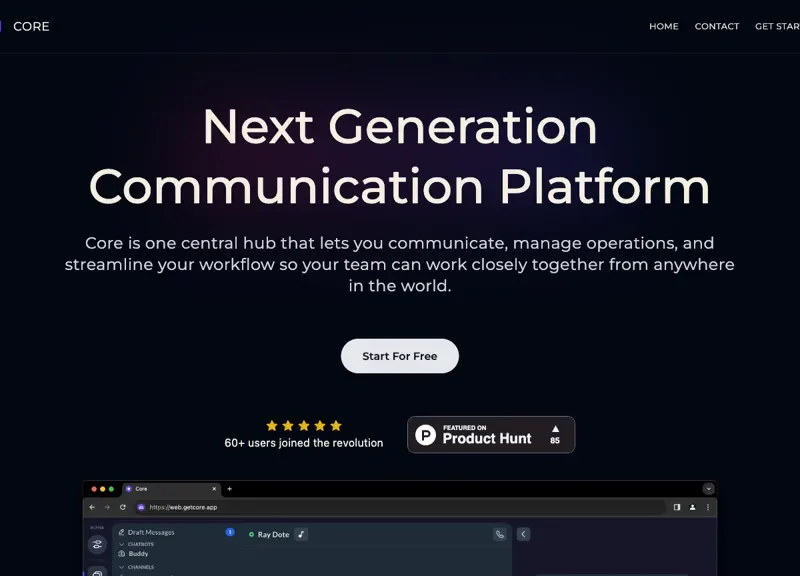Toggle the browser side panel icon
800x576 pixels.
679,507
